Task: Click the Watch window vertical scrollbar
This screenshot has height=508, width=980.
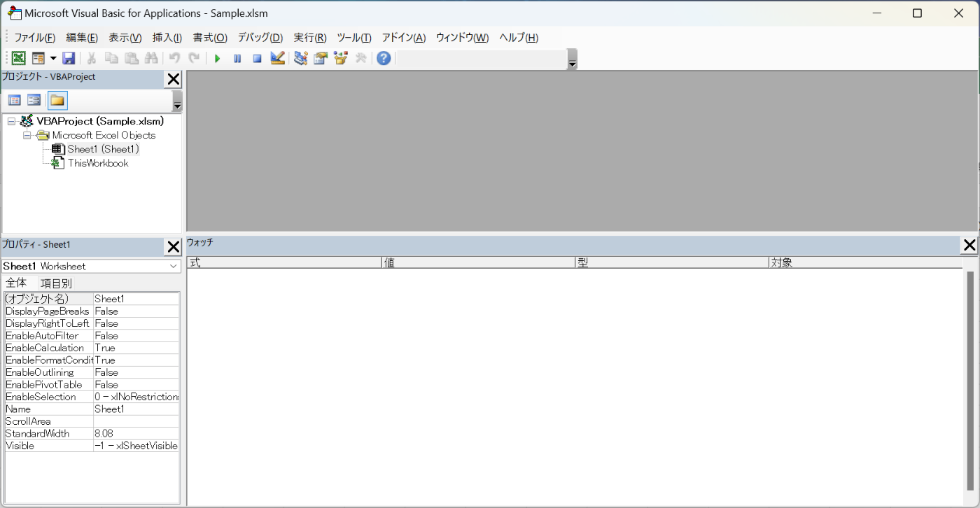Action: [x=970, y=382]
